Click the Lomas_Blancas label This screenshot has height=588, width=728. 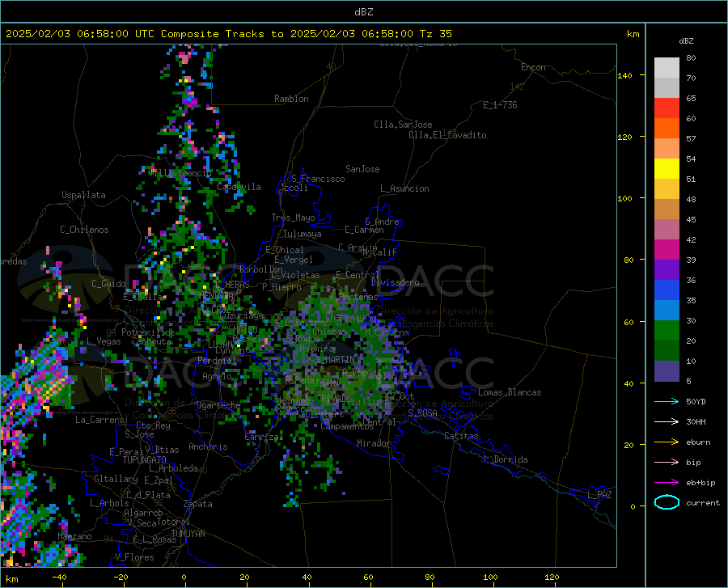(510, 392)
